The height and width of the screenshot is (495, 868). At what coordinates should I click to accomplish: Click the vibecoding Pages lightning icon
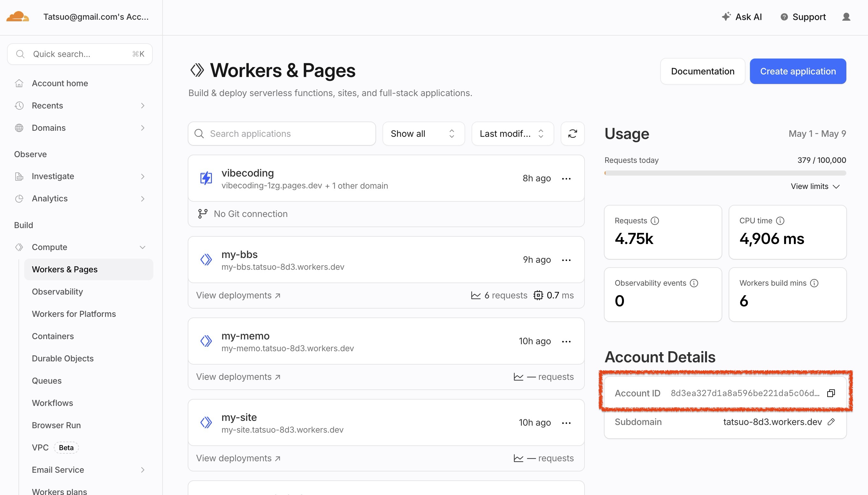point(206,178)
